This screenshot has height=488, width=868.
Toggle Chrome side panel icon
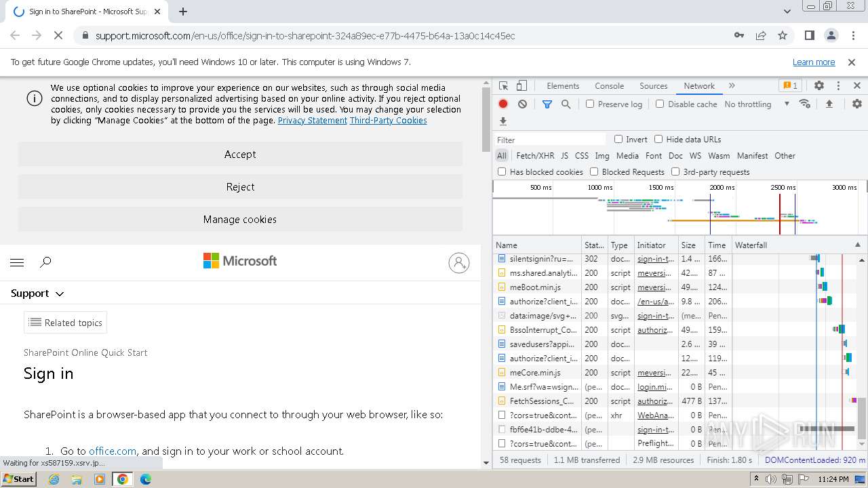click(809, 35)
